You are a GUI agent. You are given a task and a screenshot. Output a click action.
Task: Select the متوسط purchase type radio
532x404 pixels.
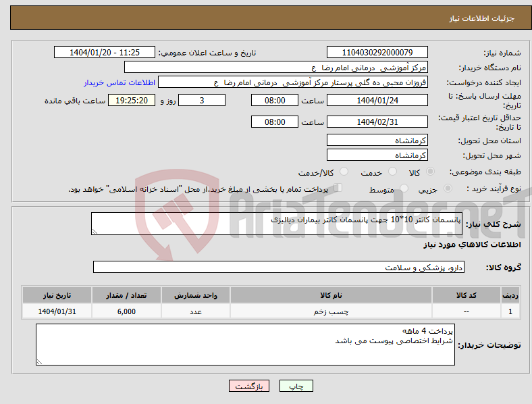tap(404, 188)
